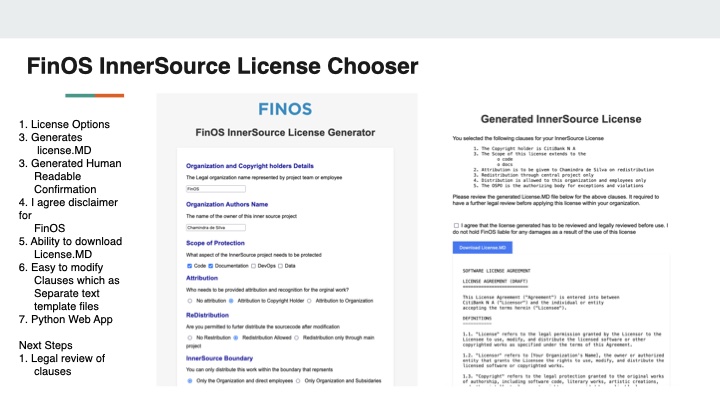Select Attribution to Copyright Holder option

tap(231, 301)
